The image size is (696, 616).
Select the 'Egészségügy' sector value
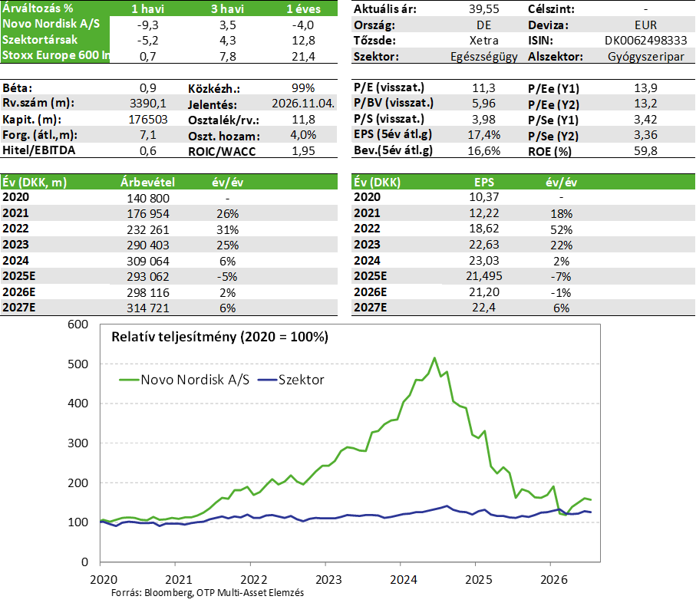(x=484, y=57)
